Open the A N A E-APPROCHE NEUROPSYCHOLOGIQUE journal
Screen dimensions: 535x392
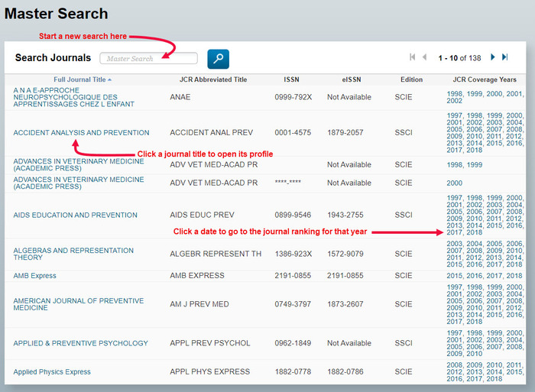(65, 98)
